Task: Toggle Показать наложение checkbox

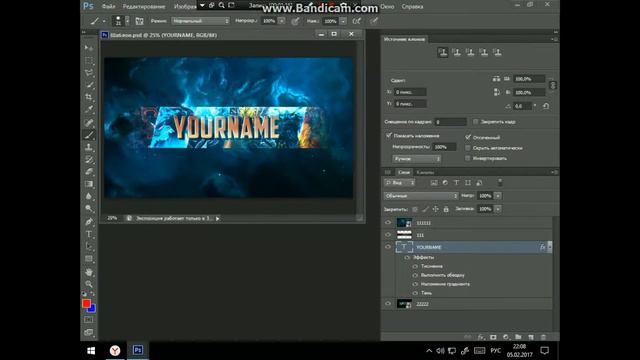Action: click(389, 135)
